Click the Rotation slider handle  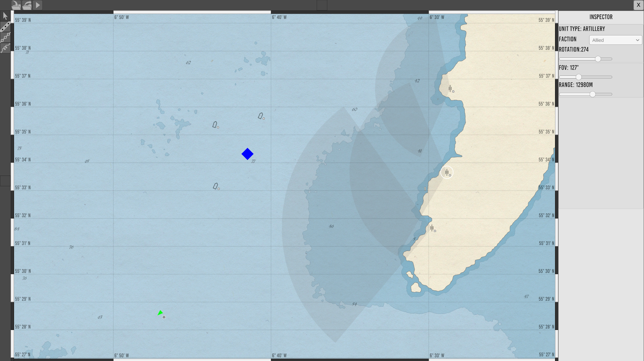[598, 59]
